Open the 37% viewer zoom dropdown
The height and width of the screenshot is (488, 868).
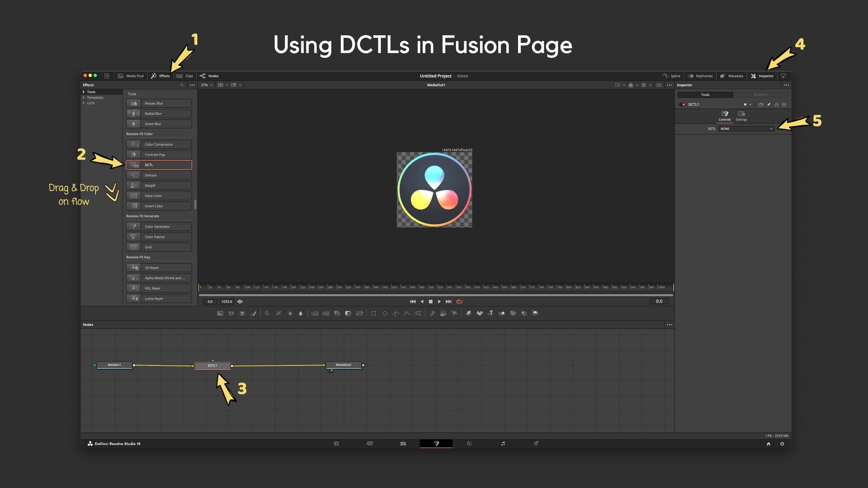(207, 85)
